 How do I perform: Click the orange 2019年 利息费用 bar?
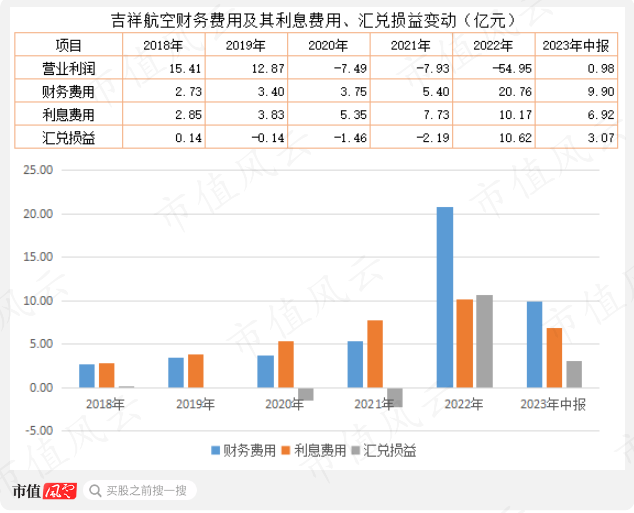(196, 371)
